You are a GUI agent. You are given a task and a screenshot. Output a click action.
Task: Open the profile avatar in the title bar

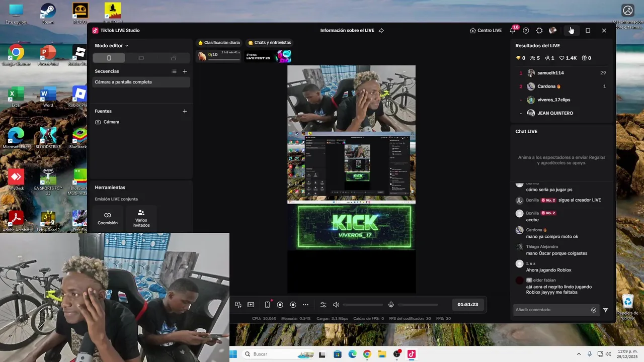point(553,31)
